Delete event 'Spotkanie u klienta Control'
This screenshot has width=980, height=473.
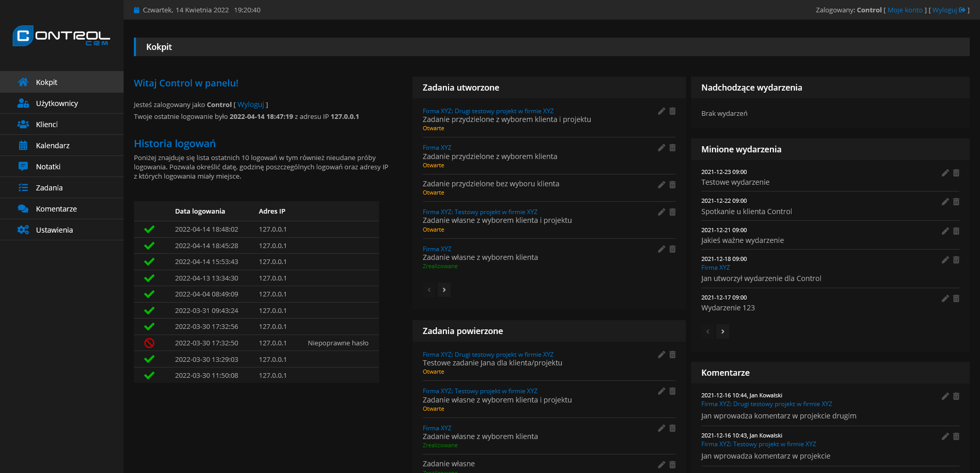point(956,202)
